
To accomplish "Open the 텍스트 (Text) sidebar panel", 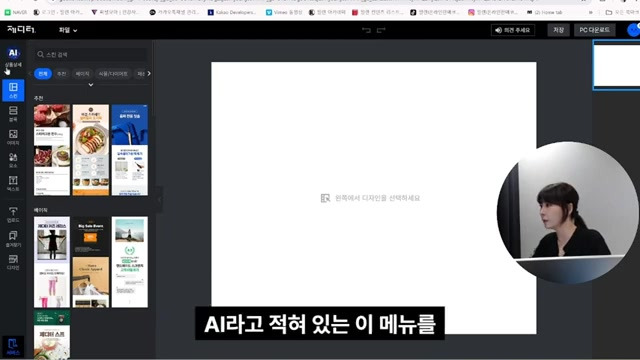I will (x=13, y=183).
